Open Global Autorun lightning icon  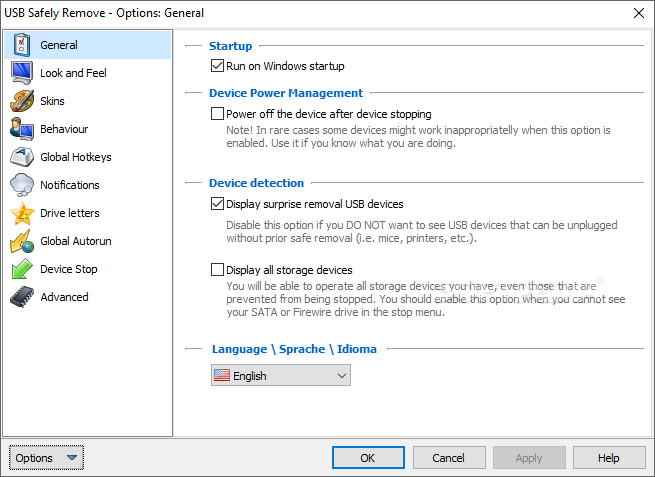[22, 241]
